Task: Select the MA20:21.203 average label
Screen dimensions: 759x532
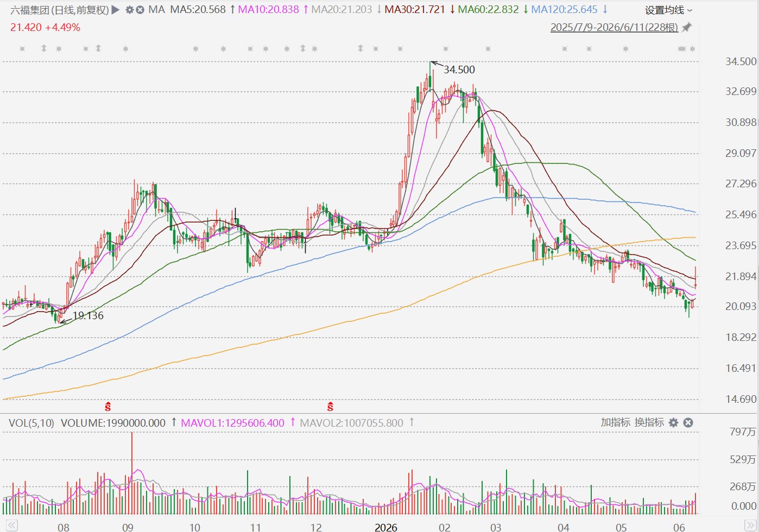Action: pyautogui.click(x=341, y=10)
